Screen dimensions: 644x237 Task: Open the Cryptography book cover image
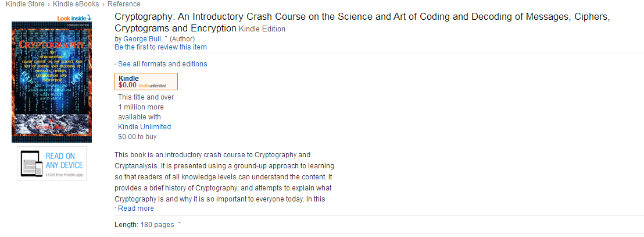pos(52,82)
